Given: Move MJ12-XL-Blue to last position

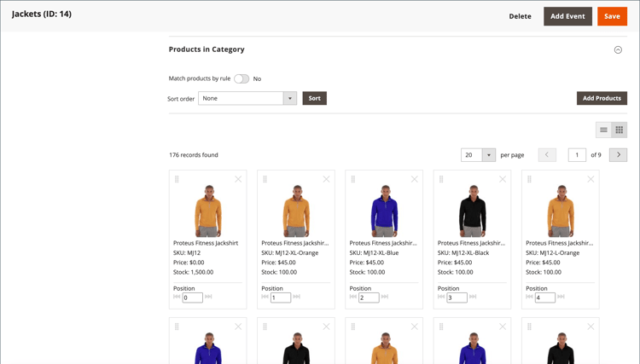Looking at the screenshot, I should [385, 297].
